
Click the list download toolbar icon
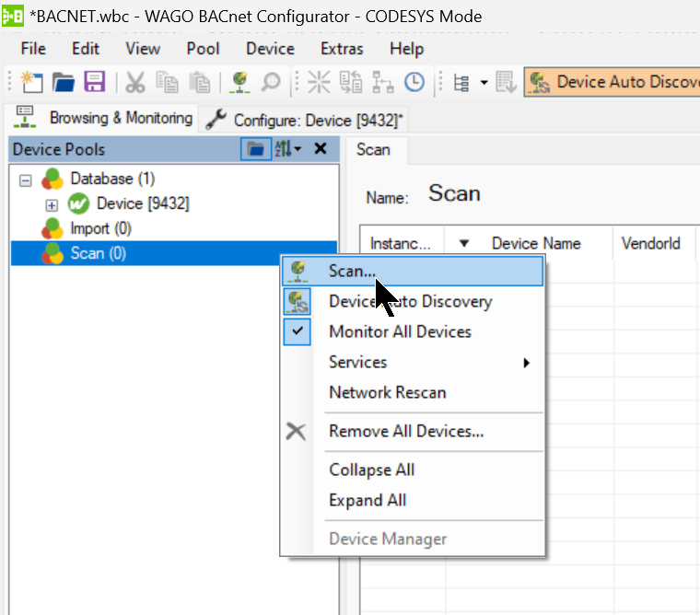coord(506,82)
